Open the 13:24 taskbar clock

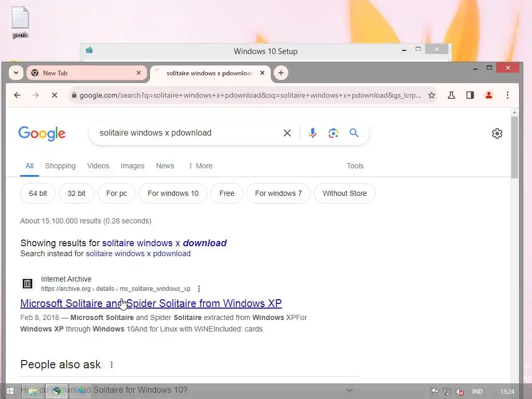(507, 392)
